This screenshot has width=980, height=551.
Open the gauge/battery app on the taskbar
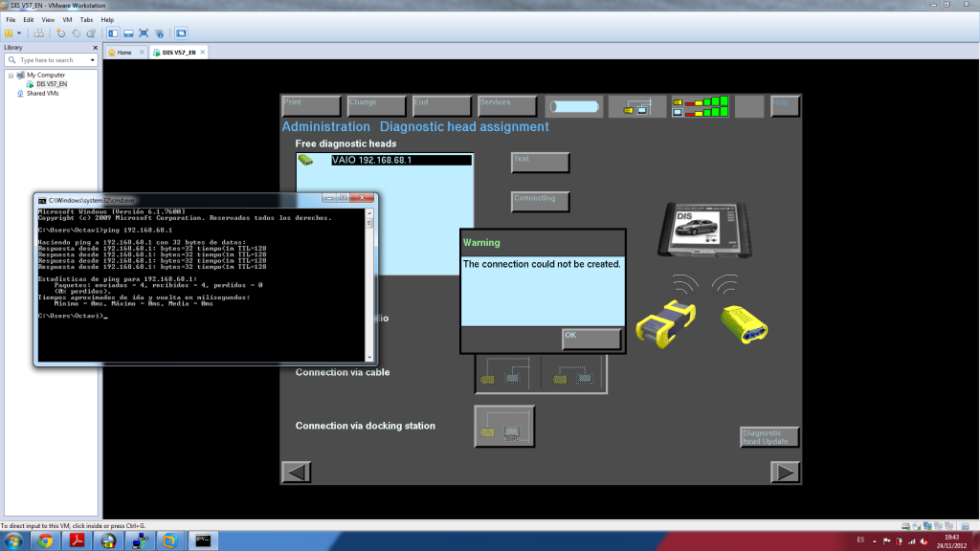(x=107, y=541)
